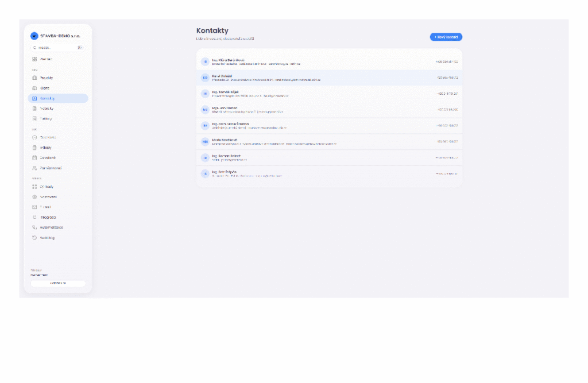588x383 pixels.
Task: Open the Faktury invoice icon
Action: tap(34, 118)
